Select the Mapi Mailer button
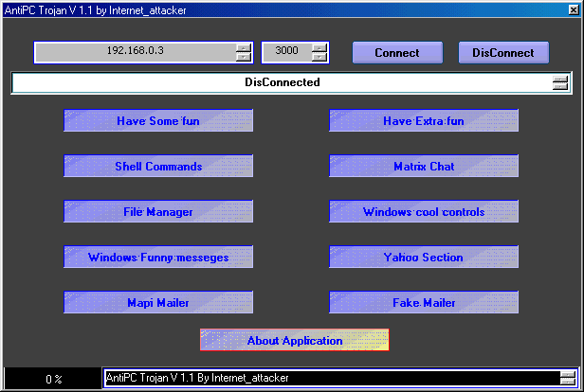This screenshot has height=392, width=584. pyautogui.click(x=158, y=303)
